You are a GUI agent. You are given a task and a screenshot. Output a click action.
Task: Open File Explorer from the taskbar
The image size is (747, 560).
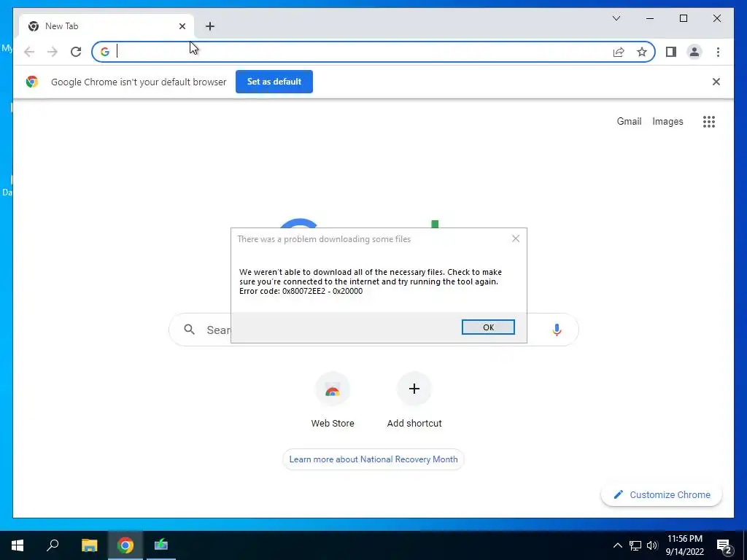pos(89,545)
